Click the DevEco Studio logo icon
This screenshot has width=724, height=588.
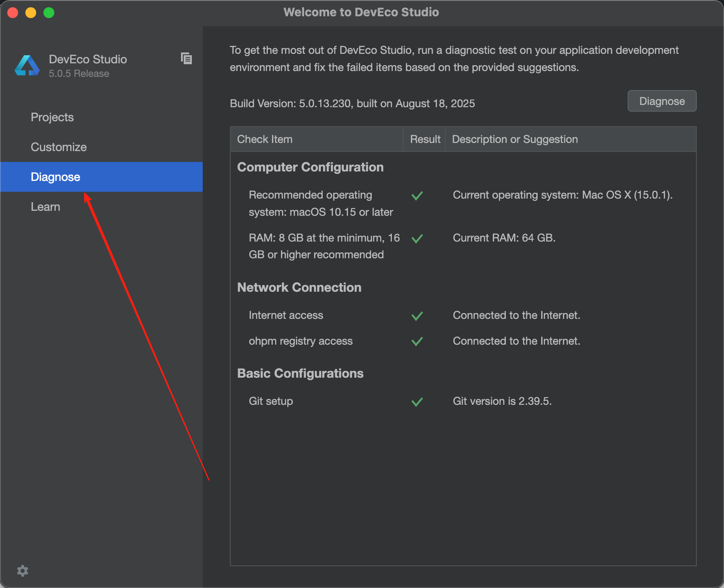[27, 66]
